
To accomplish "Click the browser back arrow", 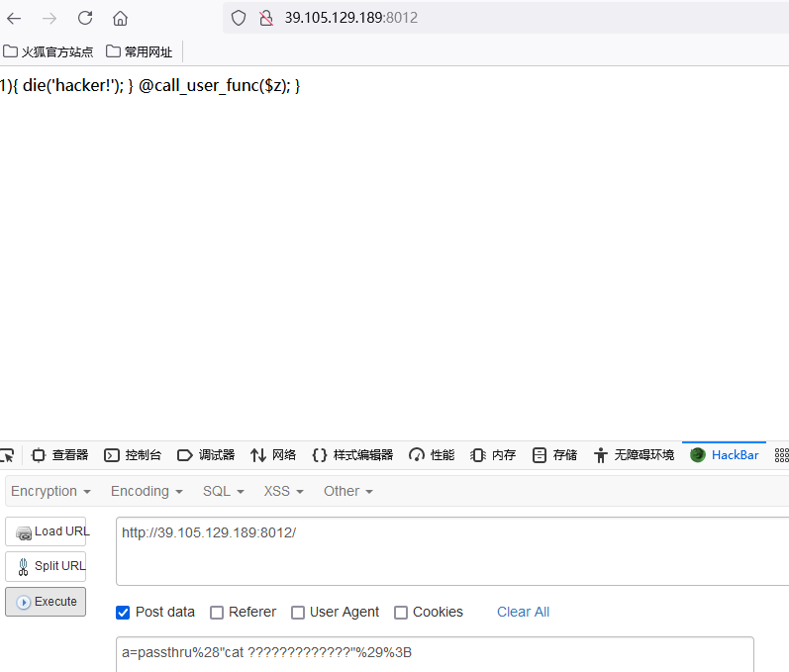I will 14,18.
